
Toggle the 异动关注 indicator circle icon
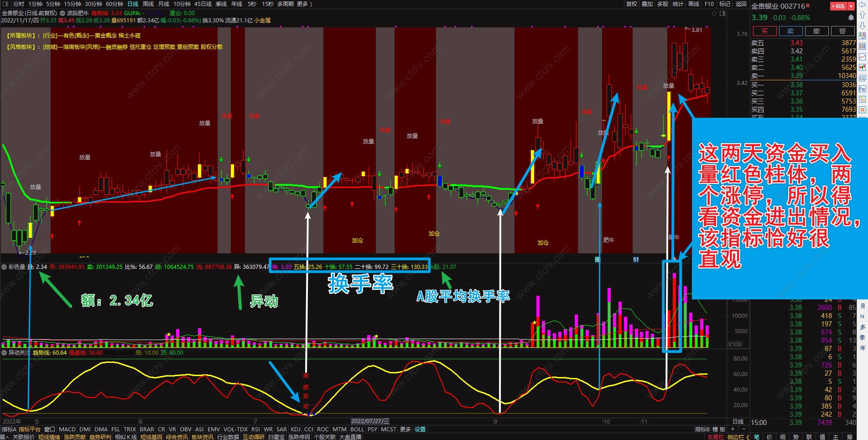4,353
